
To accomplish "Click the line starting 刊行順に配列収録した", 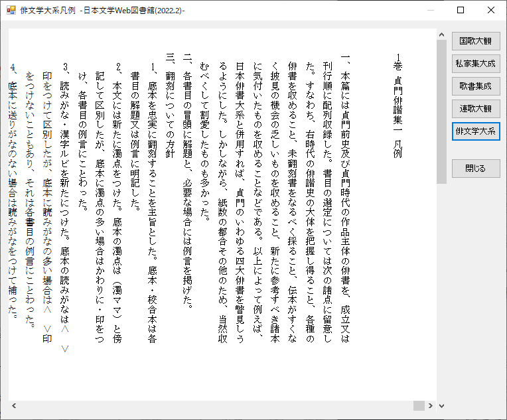I will (328, 202).
